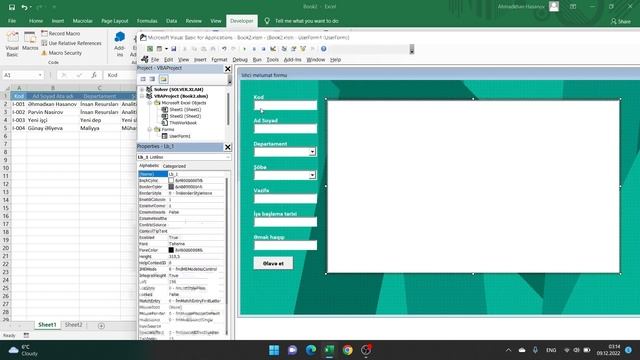Viewport: 640px width, 360px height.
Task: Click View Microsoft Excel icon in VBA toolbar
Action: pyautogui.click(x=150, y=49)
